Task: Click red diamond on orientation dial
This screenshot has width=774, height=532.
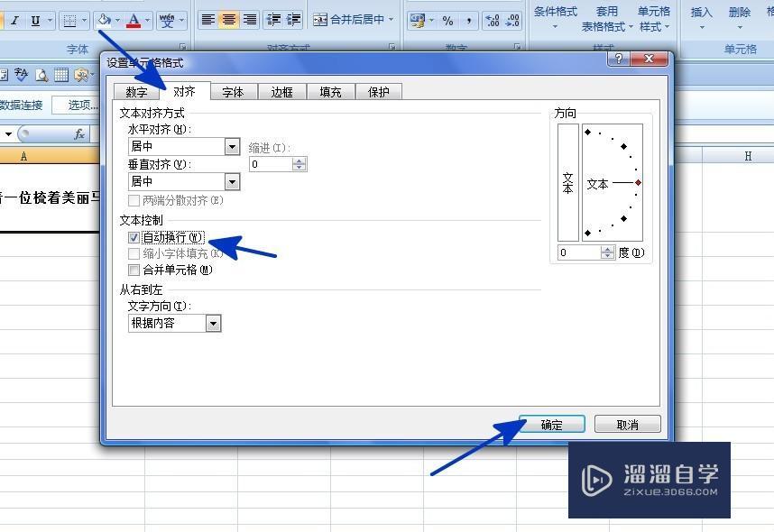Action: (639, 183)
